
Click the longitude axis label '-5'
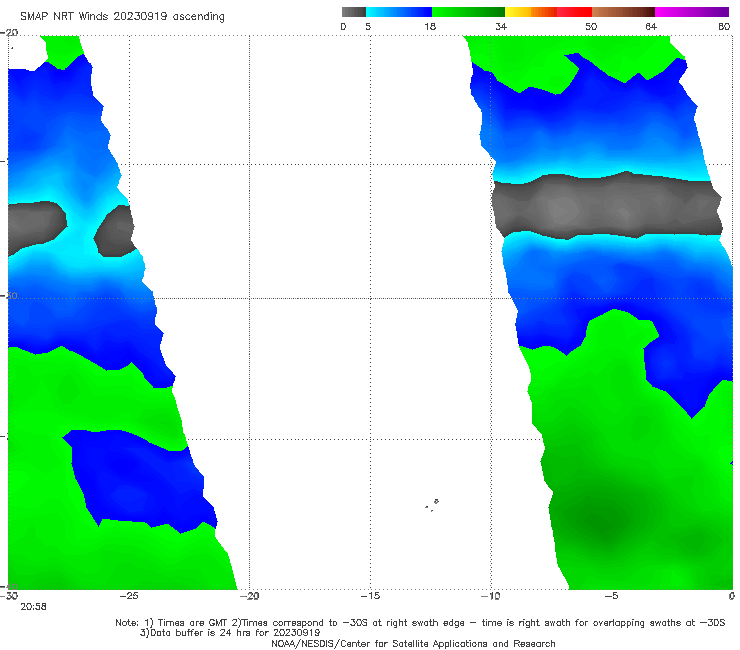[x=611, y=596]
